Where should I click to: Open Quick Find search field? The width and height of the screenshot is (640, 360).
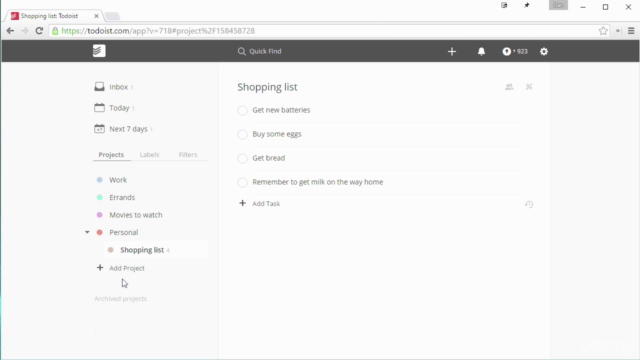pos(265,51)
